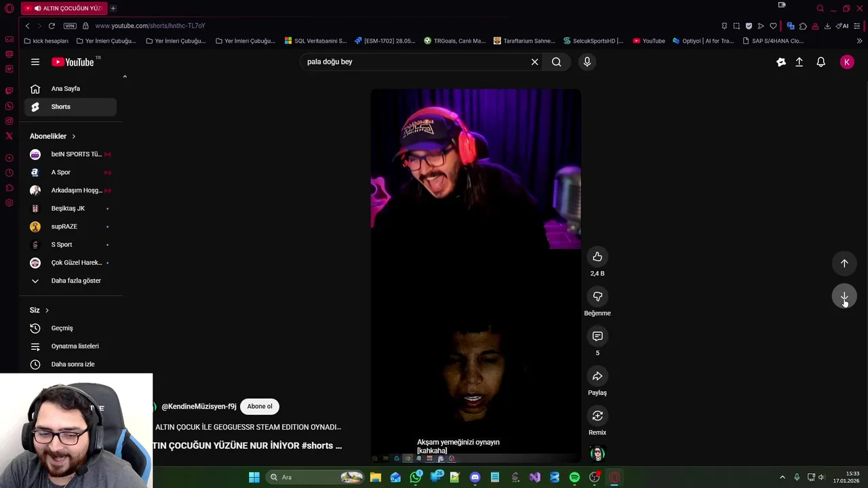Open Opera sidebar X icon

[x=9, y=136]
